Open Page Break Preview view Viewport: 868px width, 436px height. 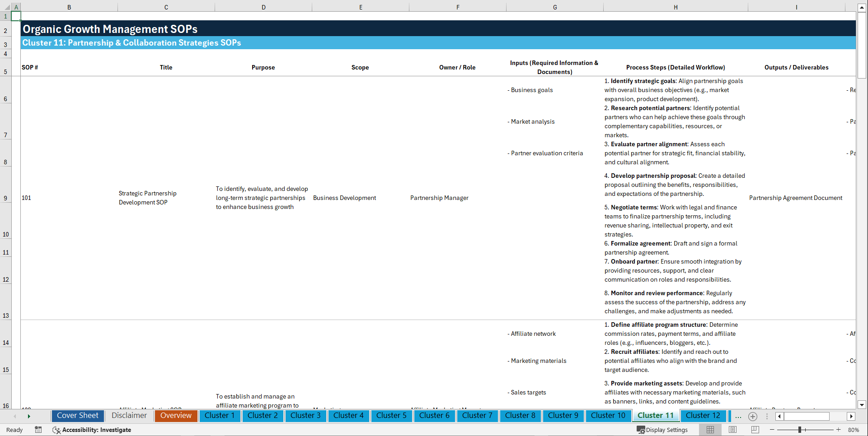[755, 430]
